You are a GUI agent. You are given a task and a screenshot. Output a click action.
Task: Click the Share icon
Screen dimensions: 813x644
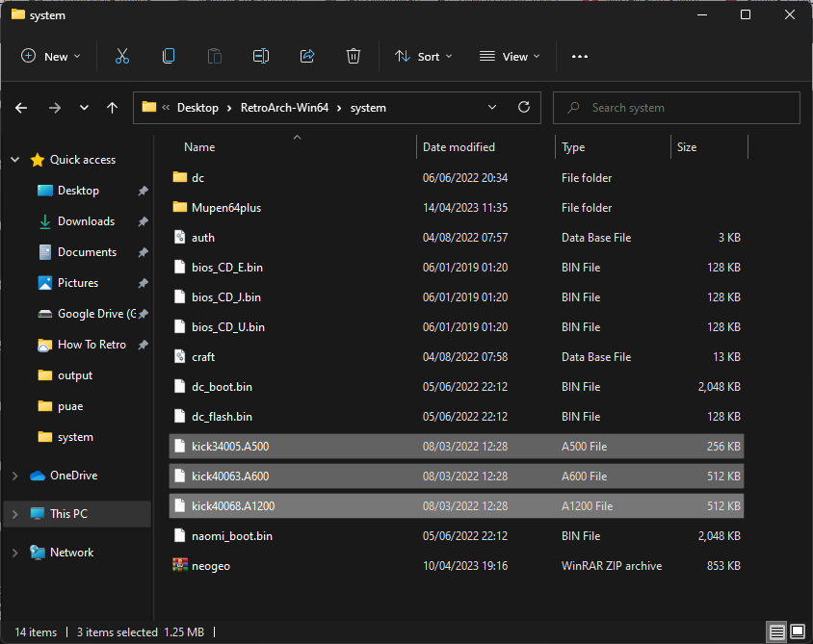point(307,56)
